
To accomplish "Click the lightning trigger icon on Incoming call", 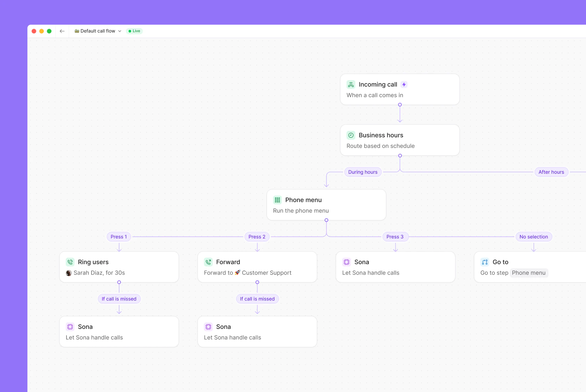I will click(x=404, y=84).
